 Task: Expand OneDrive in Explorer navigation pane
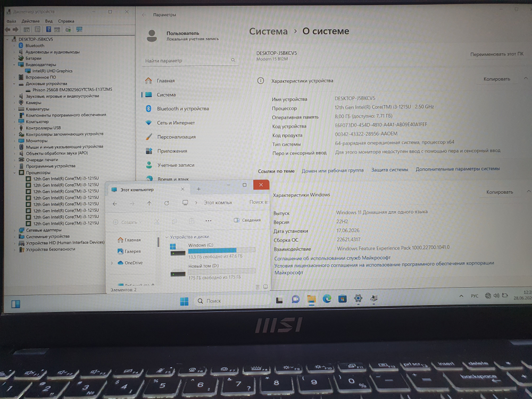(112, 263)
